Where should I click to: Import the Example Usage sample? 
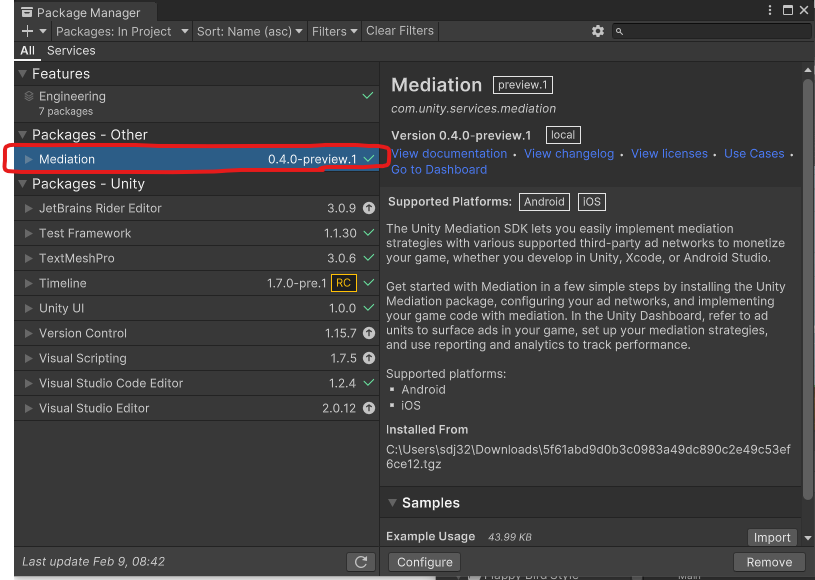point(772,537)
